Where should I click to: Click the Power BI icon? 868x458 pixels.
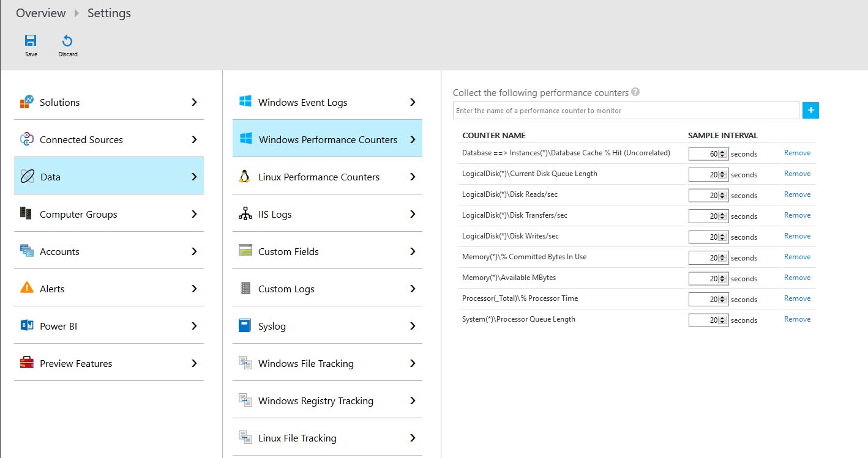click(x=26, y=326)
